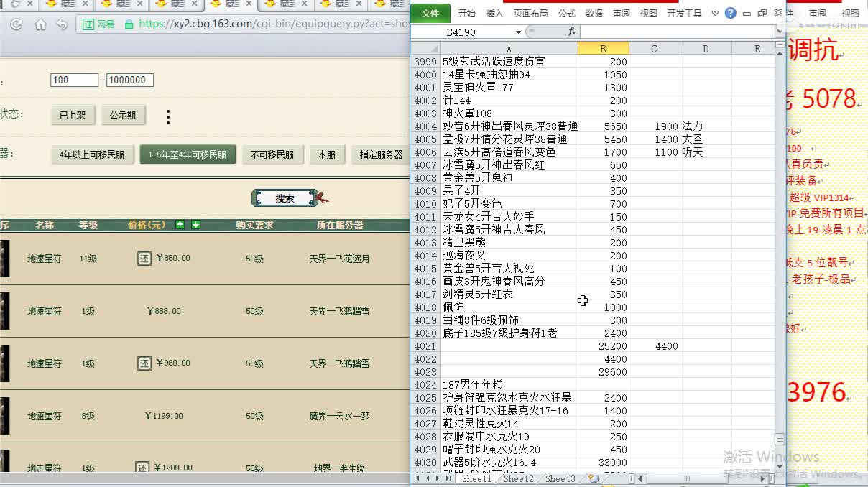Click the browser address bar URL
Viewport: 868px width, 487px height.
pos(273,24)
